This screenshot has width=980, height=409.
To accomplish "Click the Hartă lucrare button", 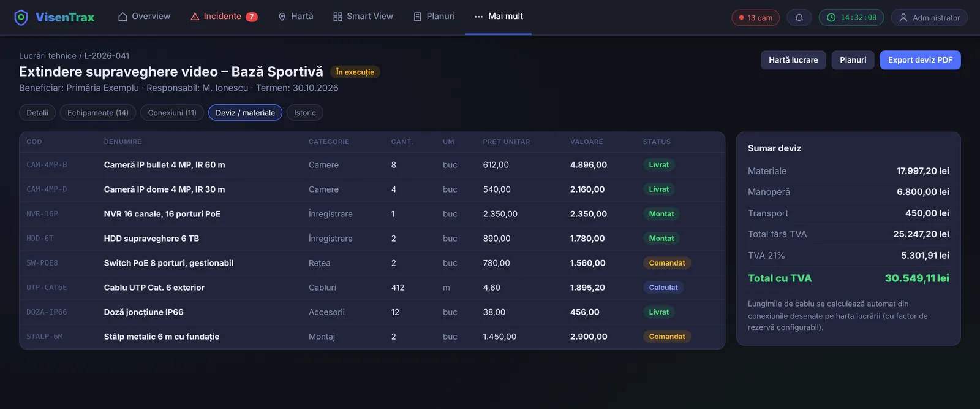I will (793, 60).
